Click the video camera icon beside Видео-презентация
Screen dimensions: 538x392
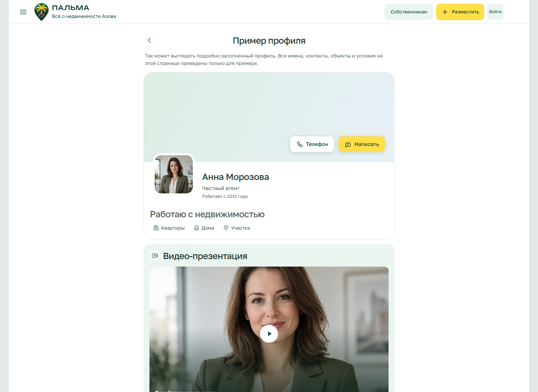[x=155, y=256]
